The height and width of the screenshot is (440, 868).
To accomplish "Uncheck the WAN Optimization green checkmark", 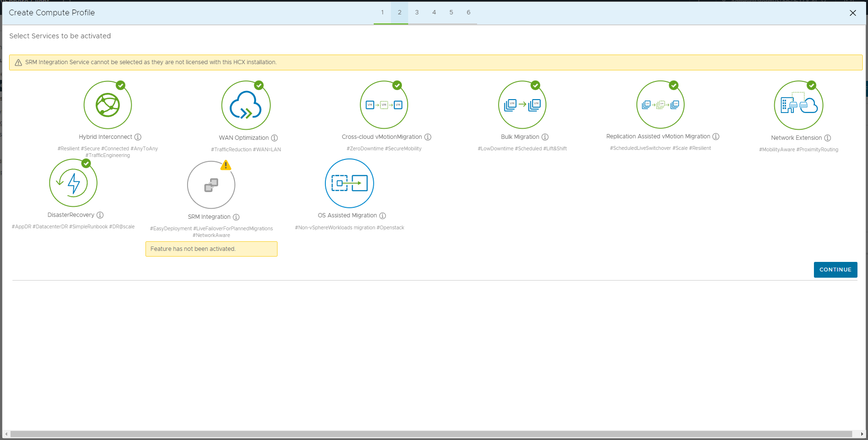I will click(259, 85).
